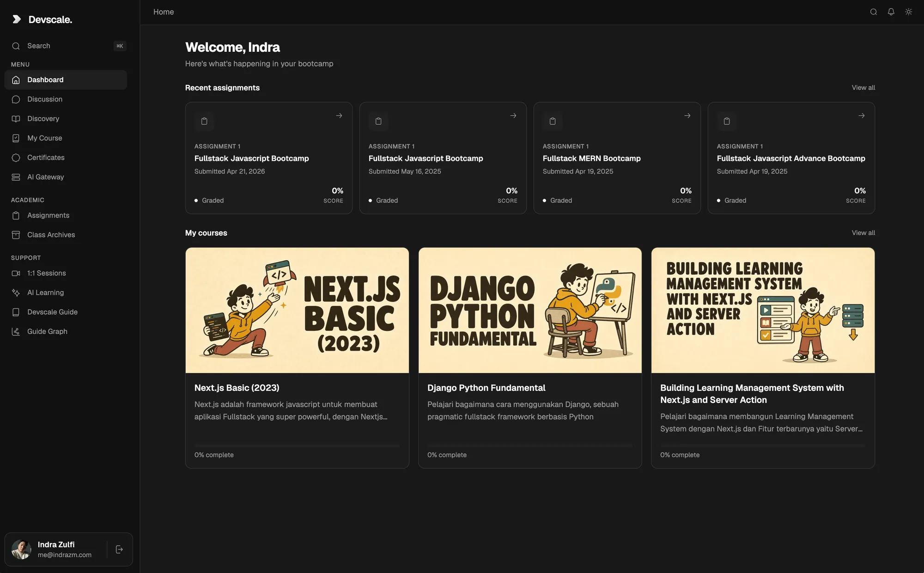Click View all next to My courses

(x=863, y=233)
